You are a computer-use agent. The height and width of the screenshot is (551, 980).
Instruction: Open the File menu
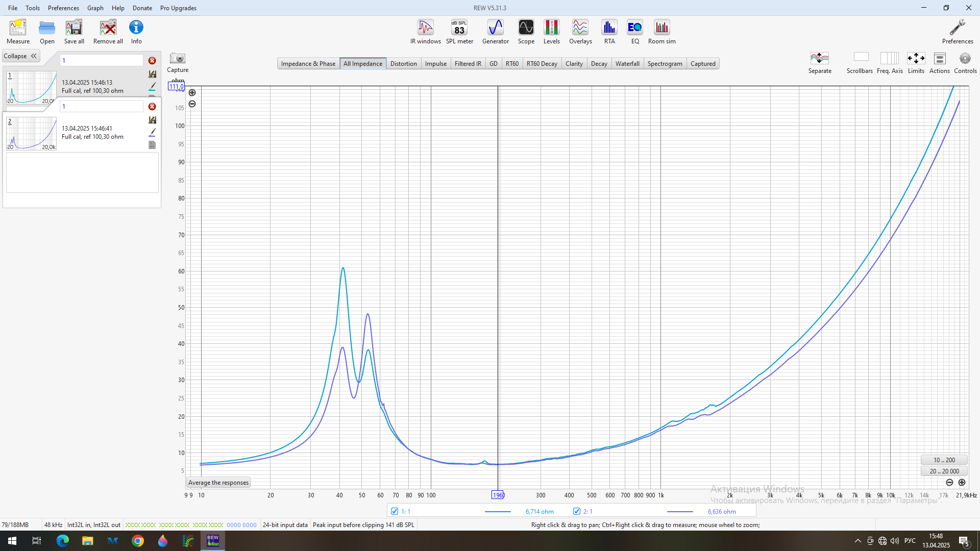click(x=13, y=8)
